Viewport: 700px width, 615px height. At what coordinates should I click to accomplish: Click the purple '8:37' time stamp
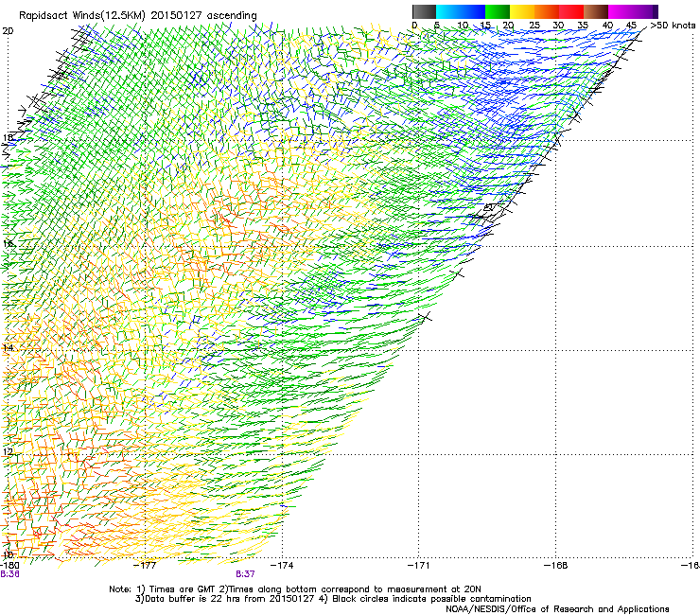(245, 574)
